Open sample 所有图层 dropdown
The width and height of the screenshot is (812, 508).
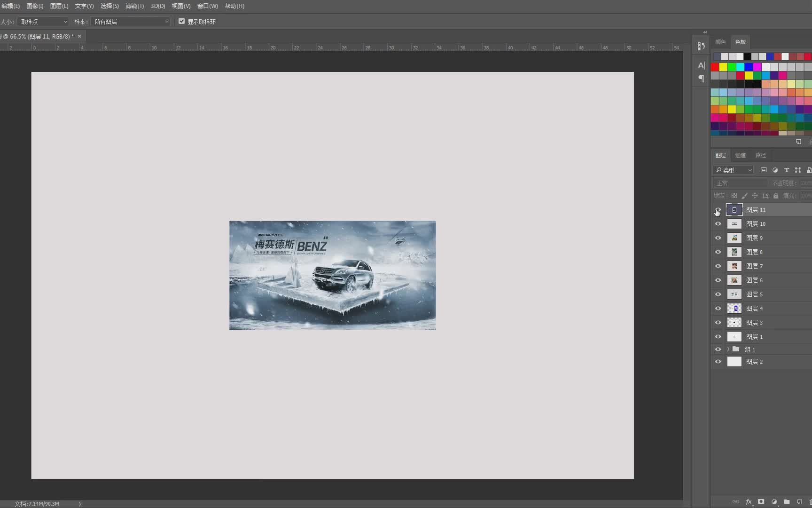(x=131, y=22)
